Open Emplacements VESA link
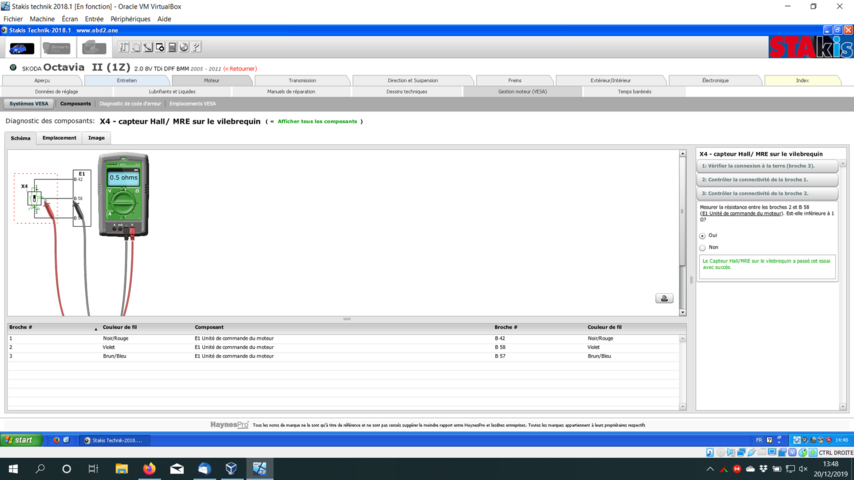 [x=192, y=104]
